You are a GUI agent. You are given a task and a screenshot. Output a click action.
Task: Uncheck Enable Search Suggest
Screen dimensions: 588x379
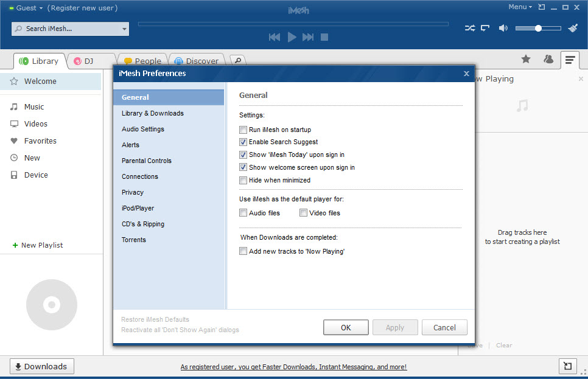243,142
